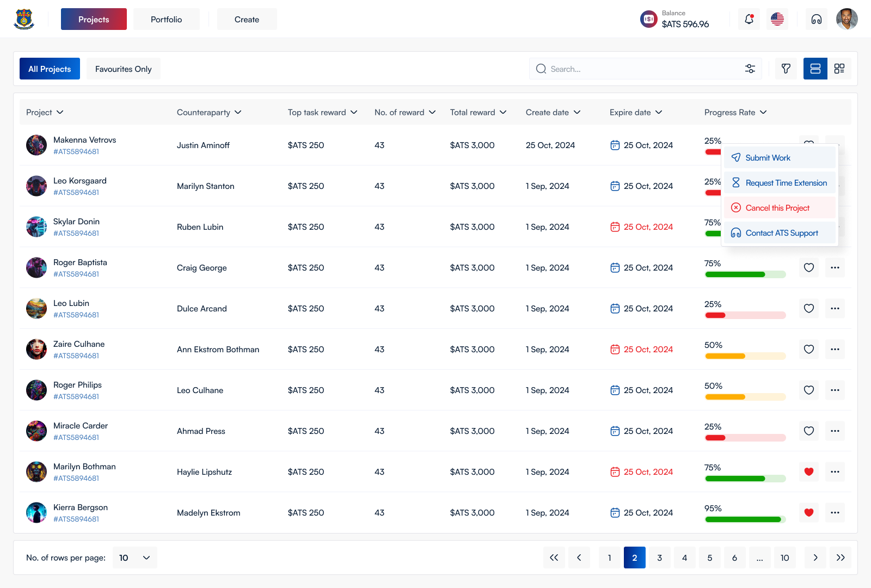
Task: Expand rows per page dropdown
Action: (x=135, y=558)
